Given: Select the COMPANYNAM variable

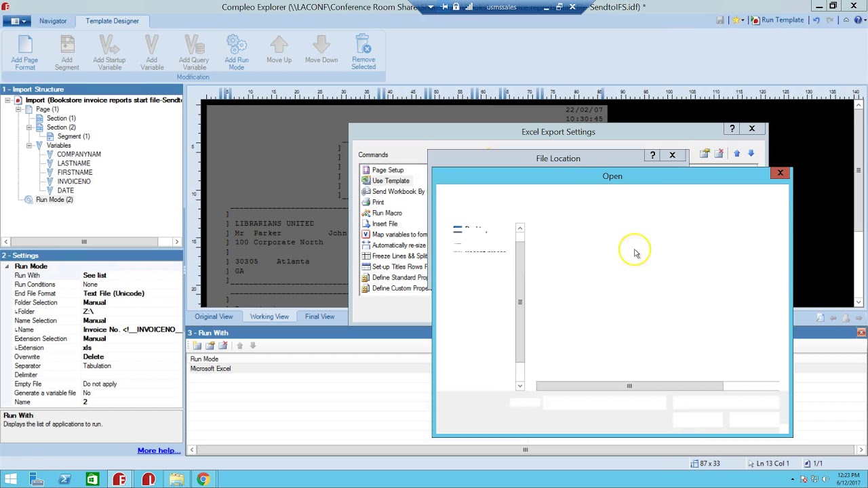Looking at the screenshot, I should [x=79, y=155].
